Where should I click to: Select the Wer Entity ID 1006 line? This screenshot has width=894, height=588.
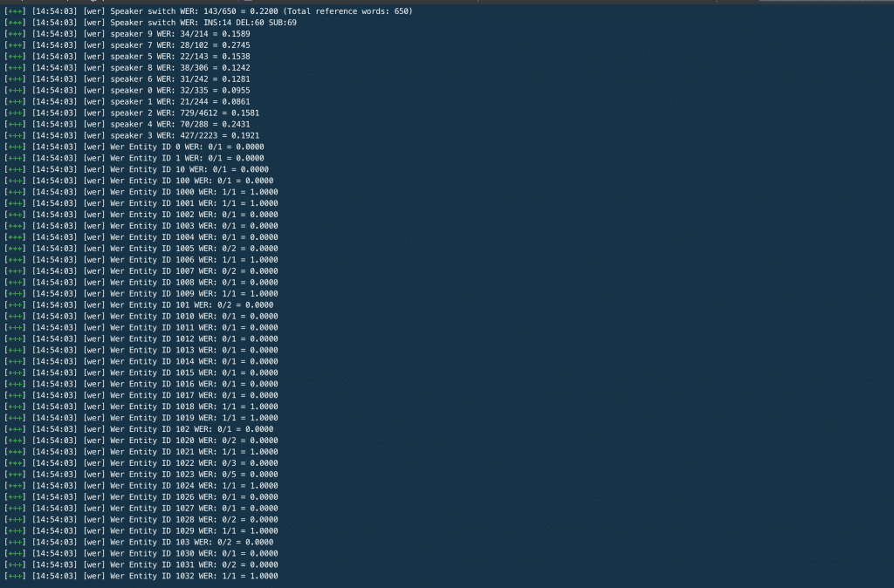[x=141, y=260]
